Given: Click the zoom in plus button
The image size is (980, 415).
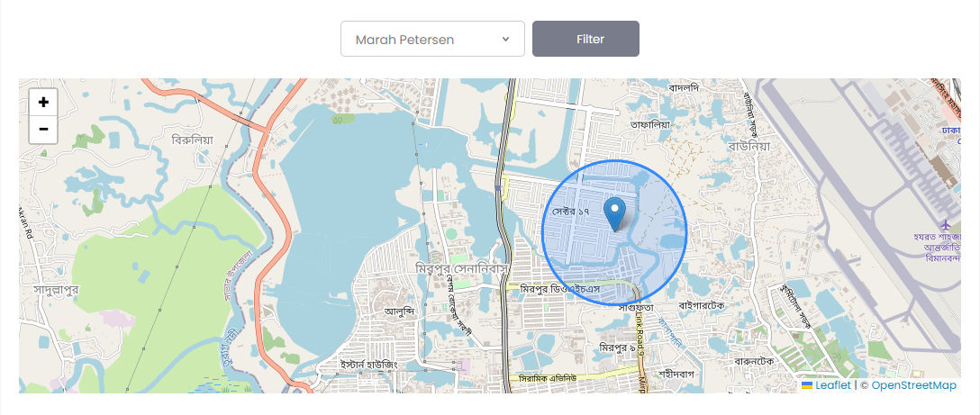Looking at the screenshot, I should [42, 103].
